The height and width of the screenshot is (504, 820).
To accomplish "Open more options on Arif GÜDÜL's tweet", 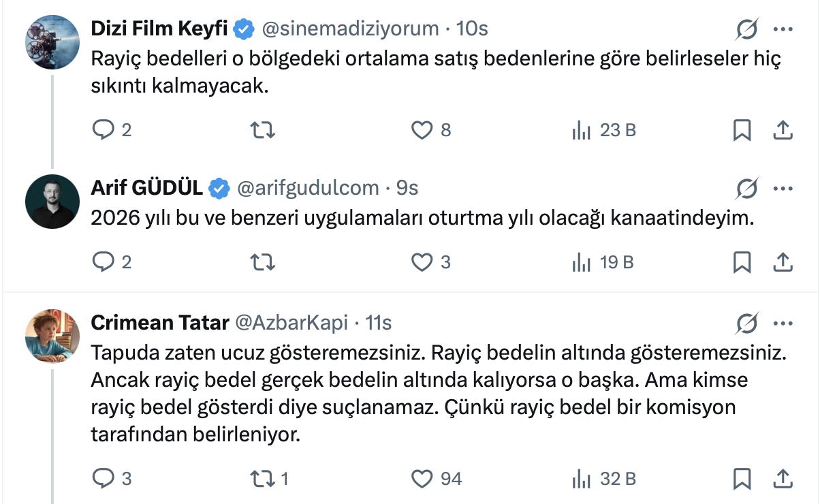I will 783,187.
